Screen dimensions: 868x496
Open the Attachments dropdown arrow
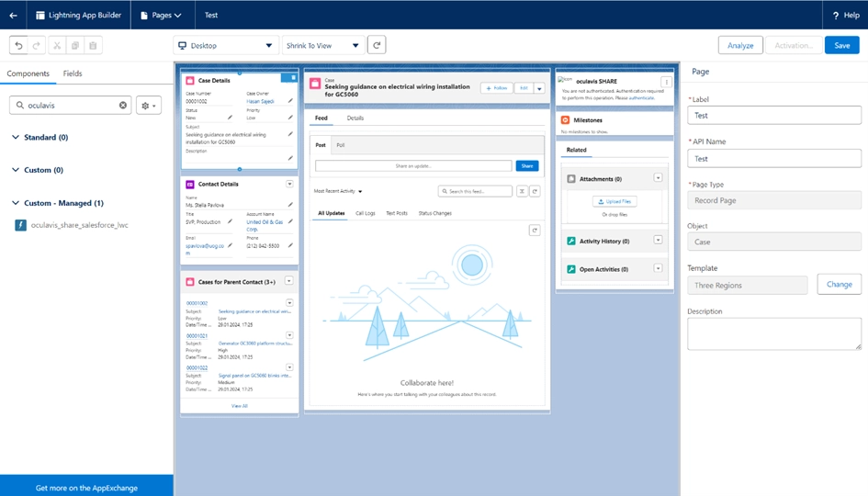click(659, 177)
